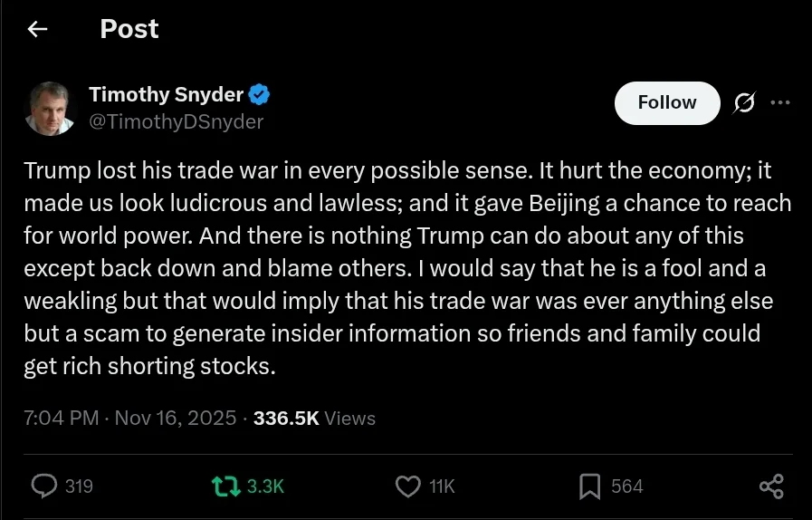
Task: Go back using the left arrow
Action: click(x=37, y=30)
